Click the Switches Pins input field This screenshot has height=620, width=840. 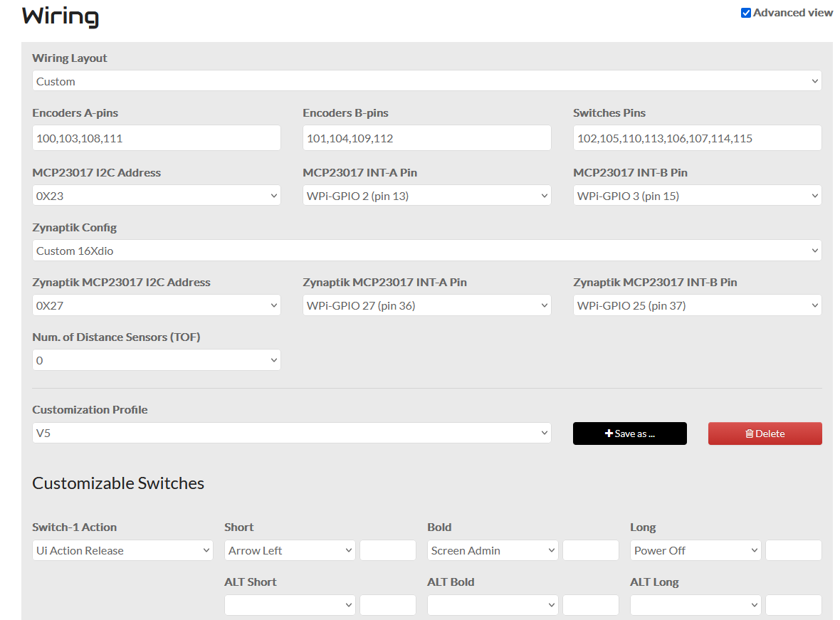pos(697,138)
